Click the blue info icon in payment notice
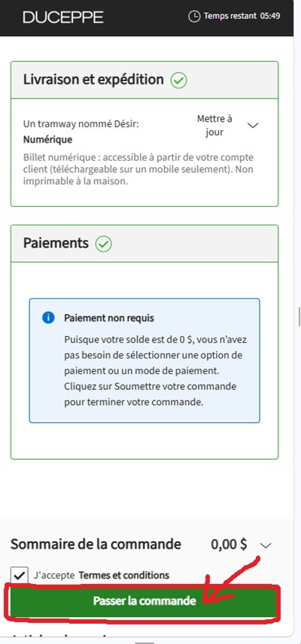This screenshot has height=644, width=301. tap(48, 318)
